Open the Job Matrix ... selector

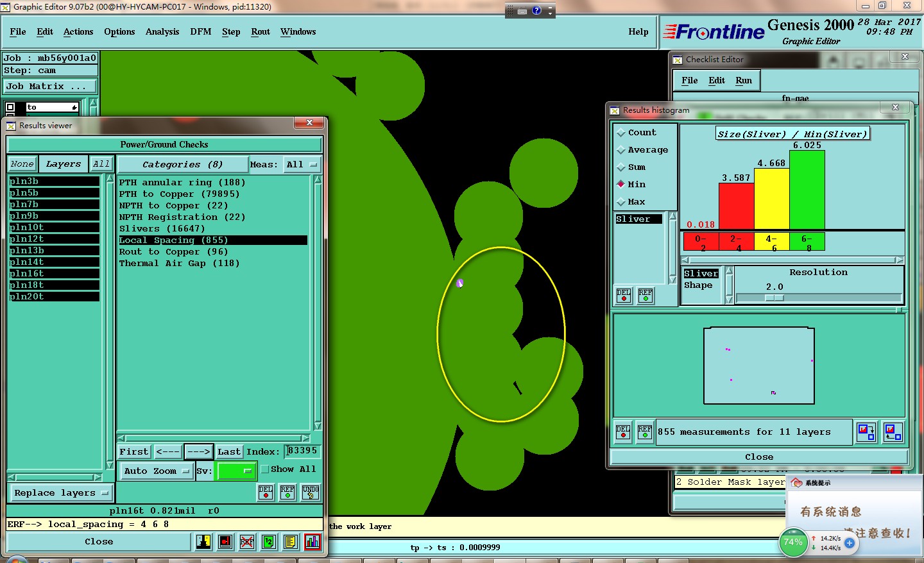(51, 87)
